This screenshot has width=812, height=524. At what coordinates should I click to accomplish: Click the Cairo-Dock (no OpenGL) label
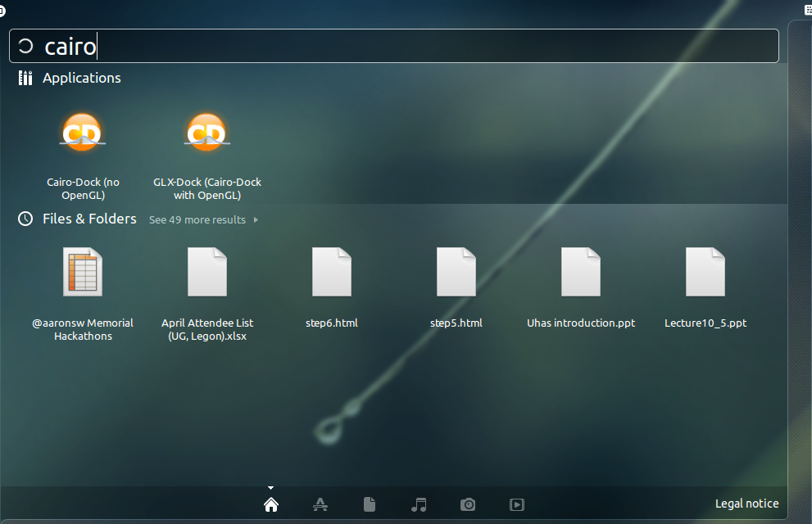coord(83,189)
